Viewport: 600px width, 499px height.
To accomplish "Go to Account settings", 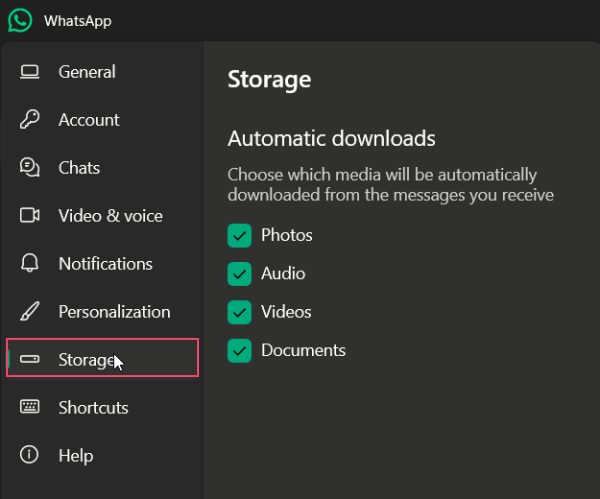I will point(103,119).
